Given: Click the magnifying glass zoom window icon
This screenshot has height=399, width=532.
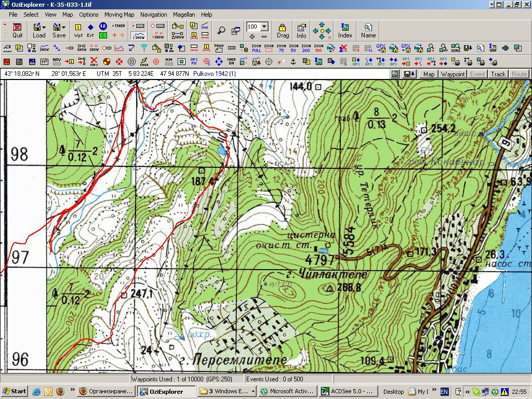Looking at the screenshot, I should pyautogui.click(x=221, y=30).
